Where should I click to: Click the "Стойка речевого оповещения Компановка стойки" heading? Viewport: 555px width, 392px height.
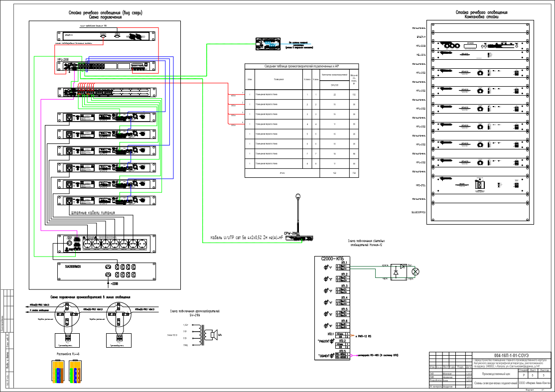[x=481, y=14]
